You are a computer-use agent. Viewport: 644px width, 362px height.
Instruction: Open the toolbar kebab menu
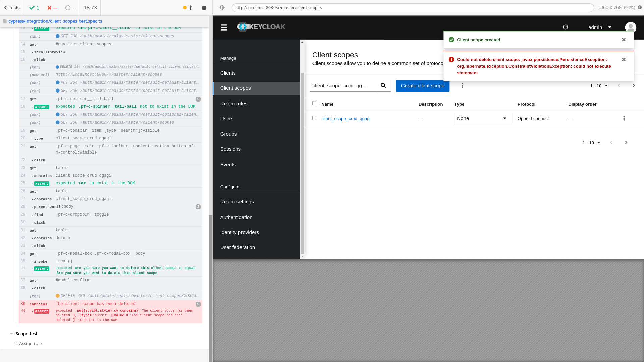[x=462, y=86]
